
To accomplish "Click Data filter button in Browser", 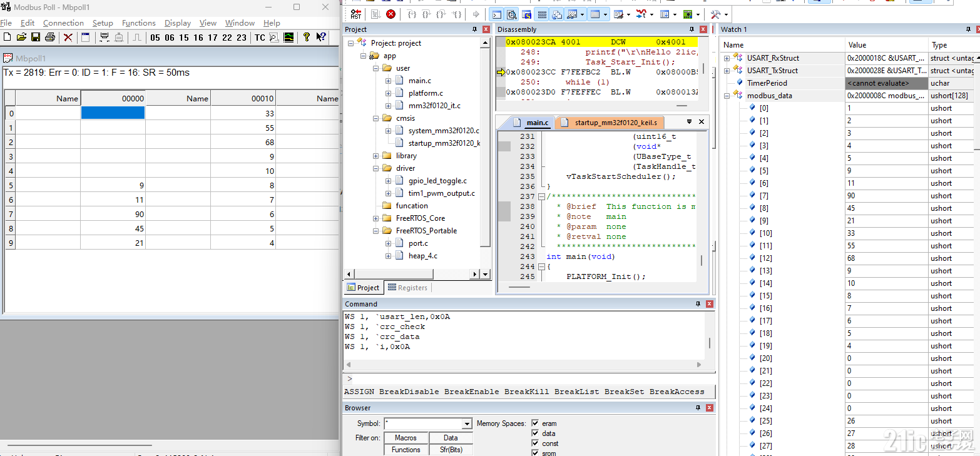I will click(x=451, y=438).
